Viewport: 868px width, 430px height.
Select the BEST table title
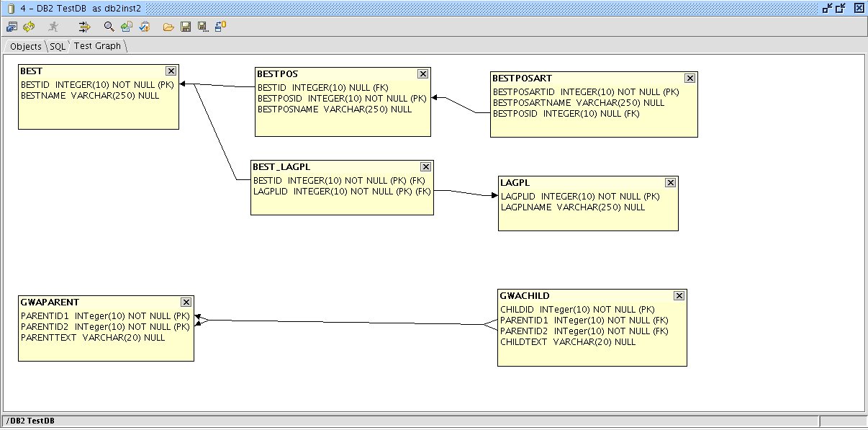31,71
